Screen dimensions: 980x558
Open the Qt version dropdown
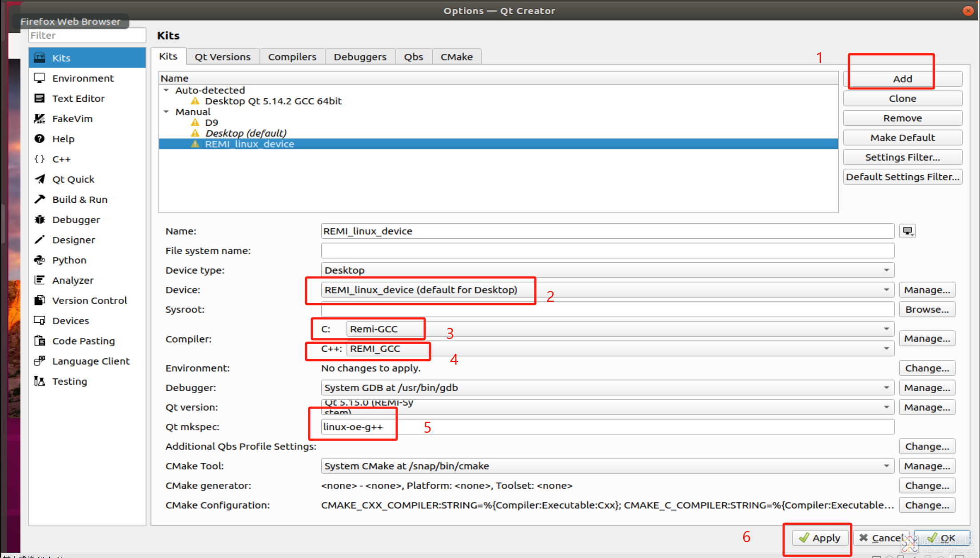(x=607, y=407)
